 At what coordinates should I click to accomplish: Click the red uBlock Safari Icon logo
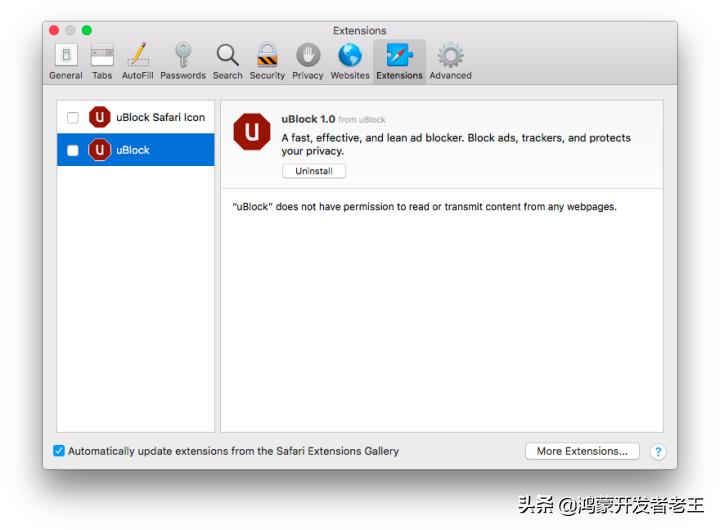pos(100,117)
